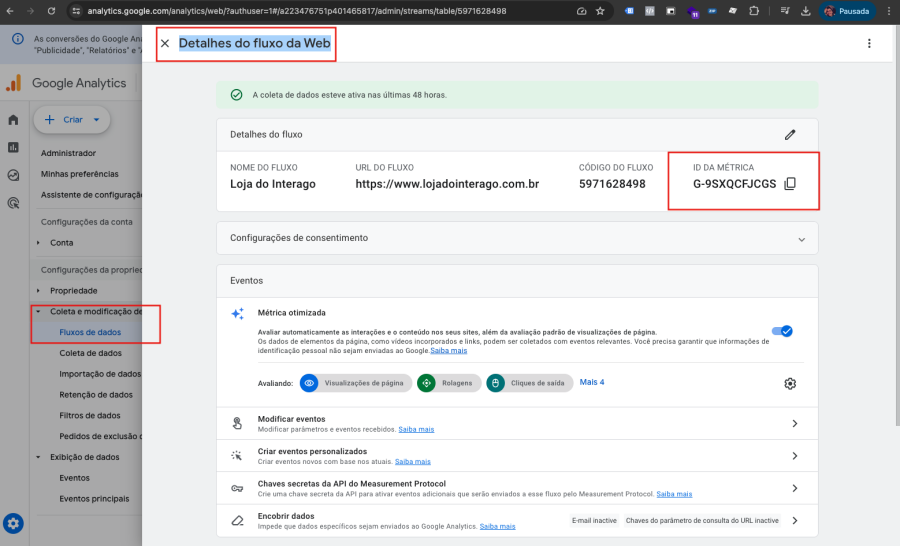Collapse Exibição de dados section
The height and width of the screenshot is (546, 900).
coord(38,457)
